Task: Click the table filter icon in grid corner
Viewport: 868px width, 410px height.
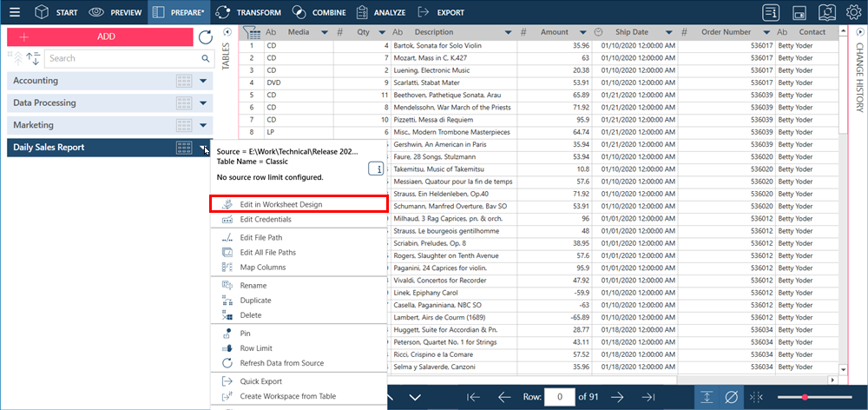Action: (x=252, y=32)
